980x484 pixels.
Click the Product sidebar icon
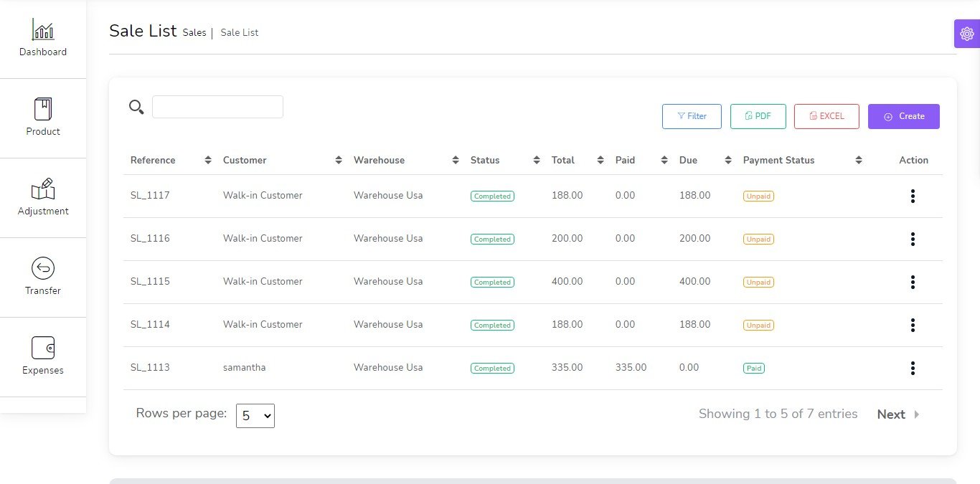(43, 110)
